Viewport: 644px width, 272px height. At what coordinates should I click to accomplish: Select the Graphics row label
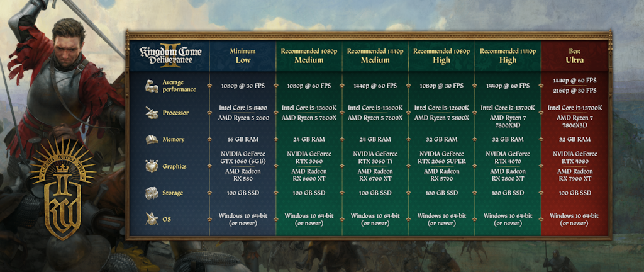tap(174, 166)
